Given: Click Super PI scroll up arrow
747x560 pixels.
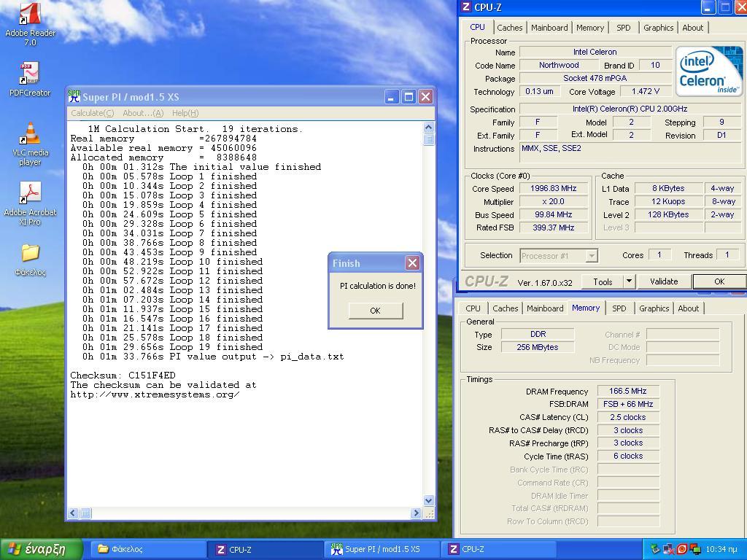Looking at the screenshot, I should [428, 127].
